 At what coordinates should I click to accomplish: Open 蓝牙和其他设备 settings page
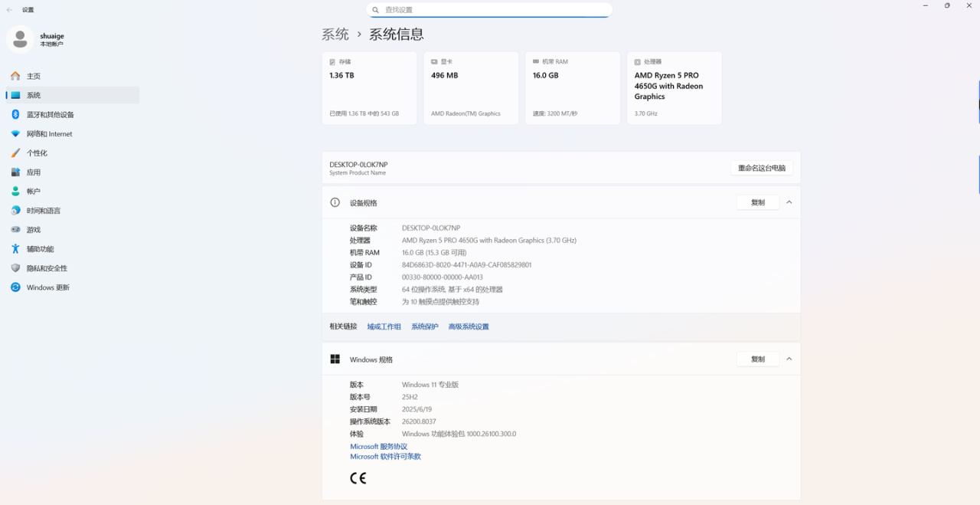coord(73,114)
